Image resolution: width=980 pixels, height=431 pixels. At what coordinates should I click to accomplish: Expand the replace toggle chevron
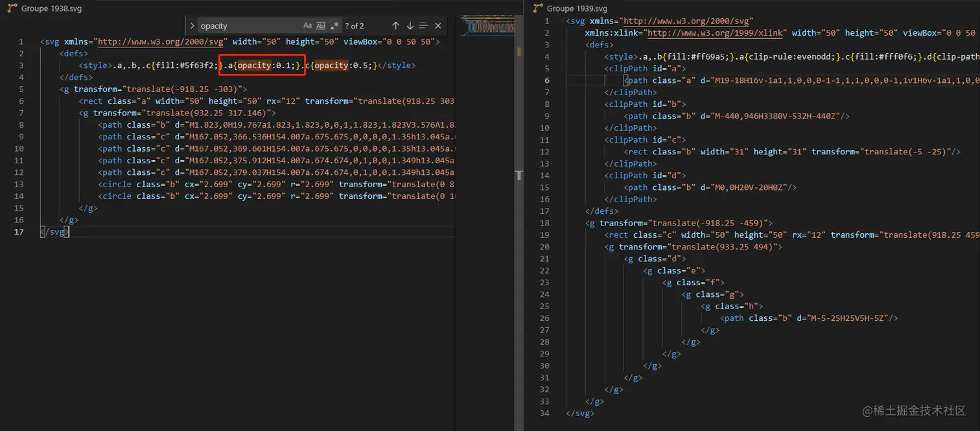(x=192, y=26)
